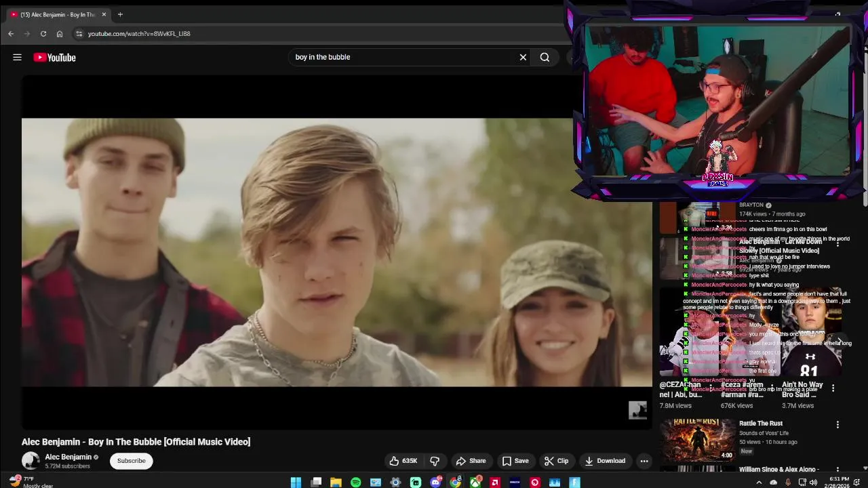Viewport: 868px width, 488px height.
Task: Go to the YouTube home logo
Action: tap(54, 58)
